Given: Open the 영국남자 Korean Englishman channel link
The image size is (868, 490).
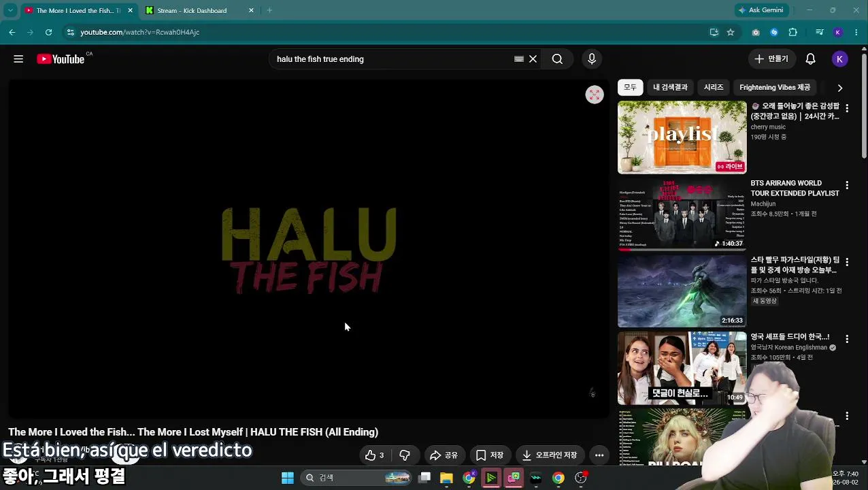Looking at the screenshot, I should pos(788,348).
